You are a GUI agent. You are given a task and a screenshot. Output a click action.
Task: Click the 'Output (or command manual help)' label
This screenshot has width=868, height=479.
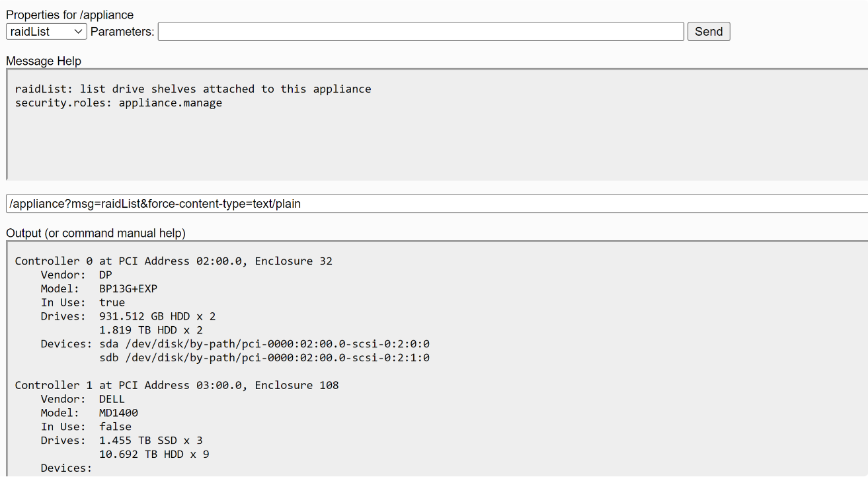coord(96,233)
